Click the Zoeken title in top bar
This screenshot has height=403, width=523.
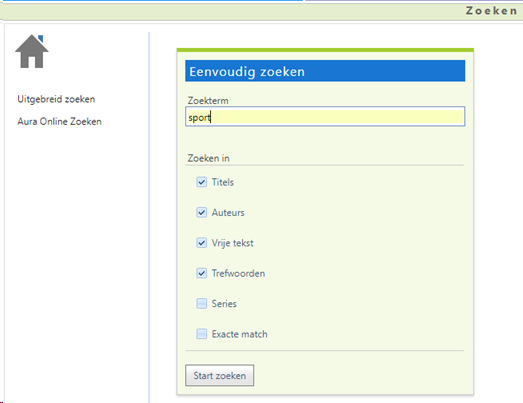(x=491, y=11)
